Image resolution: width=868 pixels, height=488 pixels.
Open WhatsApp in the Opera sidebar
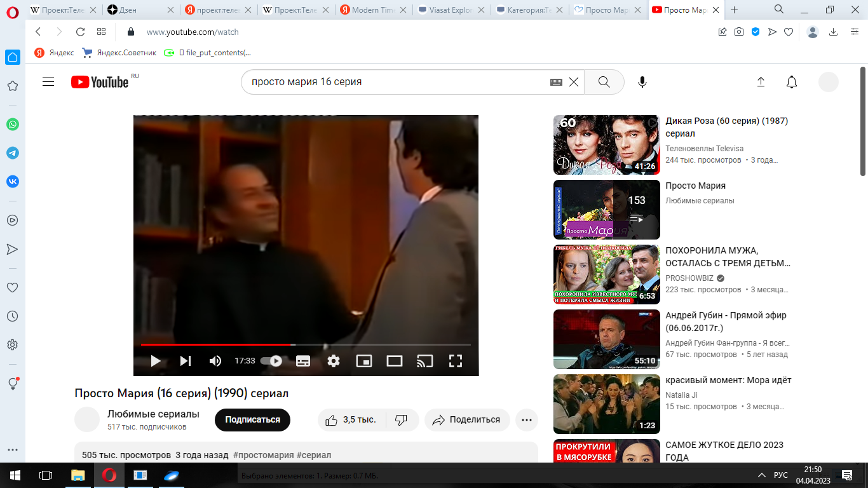[x=13, y=125]
